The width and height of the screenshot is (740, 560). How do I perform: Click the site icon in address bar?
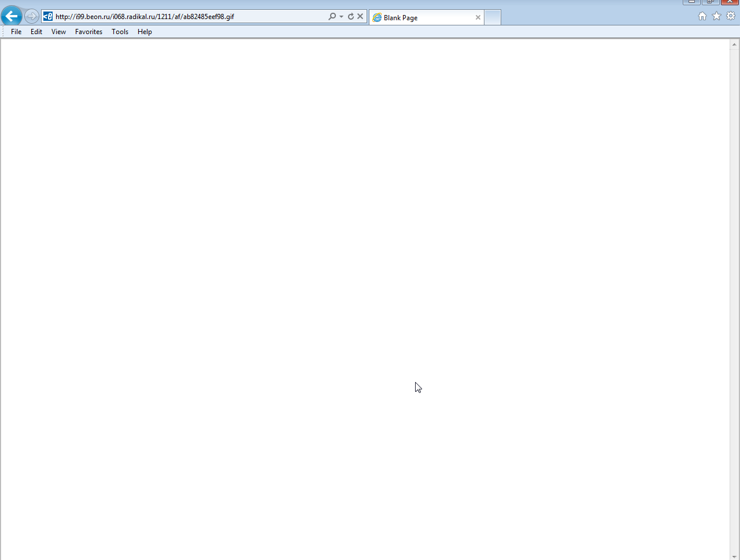click(x=48, y=17)
